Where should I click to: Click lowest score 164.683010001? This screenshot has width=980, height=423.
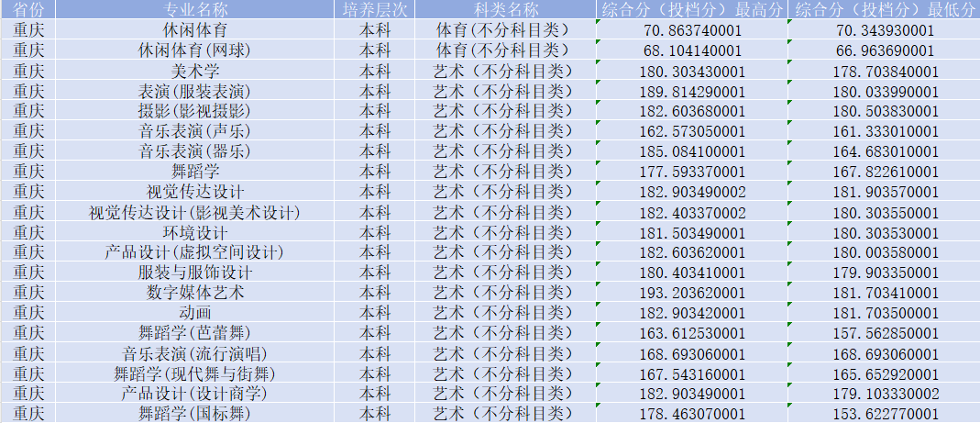pos(884,151)
